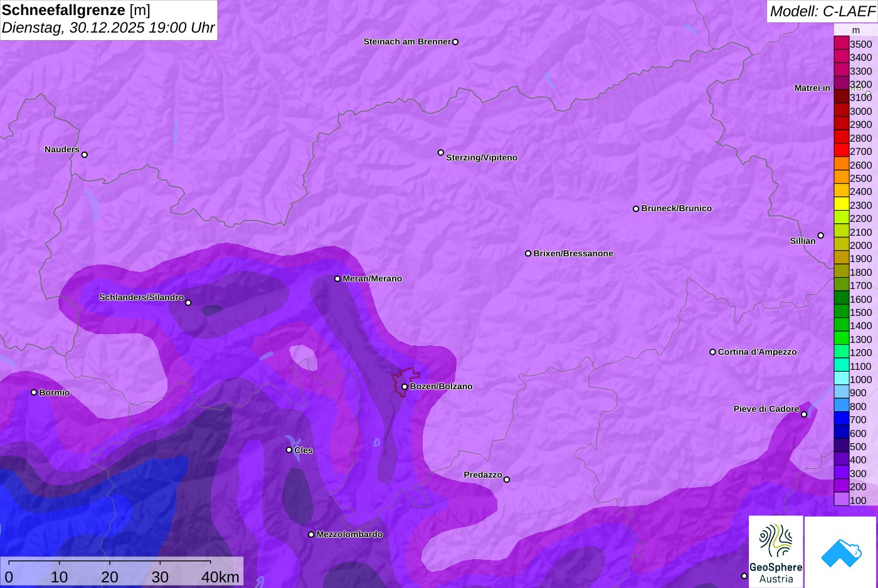Image resolution: width=878 pixels, height=588 pixels.
Task: Pick the Bruneck/Brunico location dot
Action: click(x=636, y=209)
